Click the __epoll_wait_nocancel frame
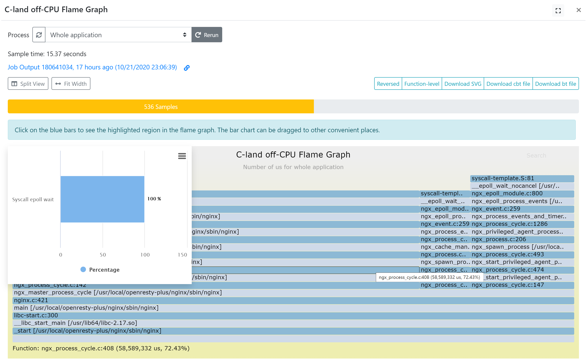 coord(522,186)
